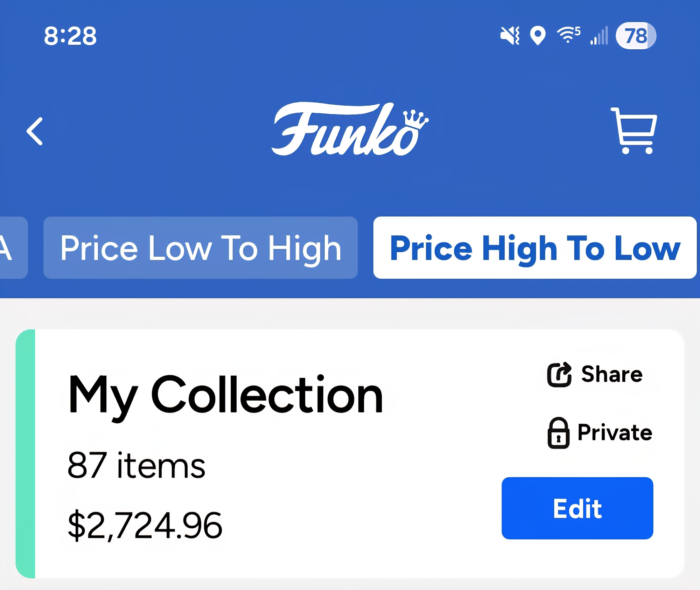Image resolution: width=700 pixels, height=590 pixels.
Task: Tap the Wi-Fi status icon
Action: point(568,35)
